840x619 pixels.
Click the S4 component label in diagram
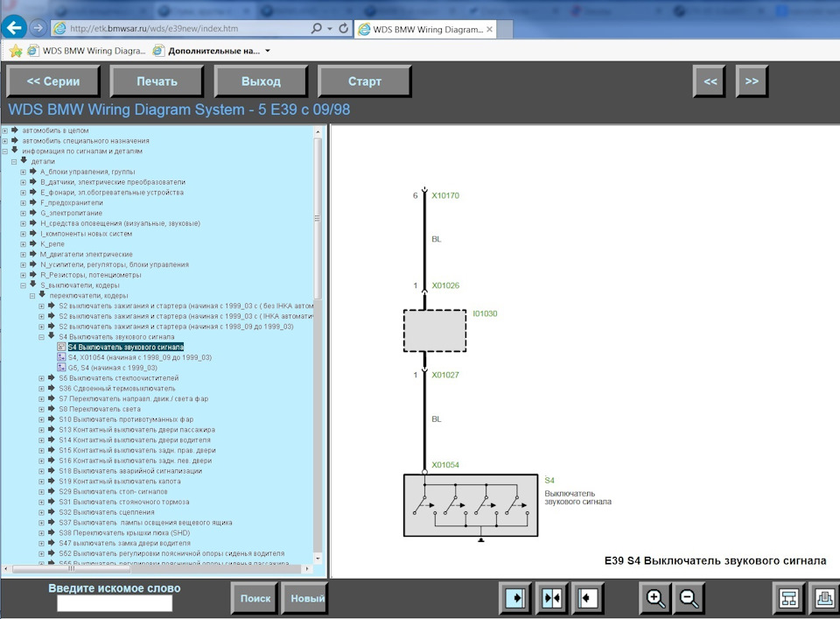pyautogui.click(x=549, y=480)
